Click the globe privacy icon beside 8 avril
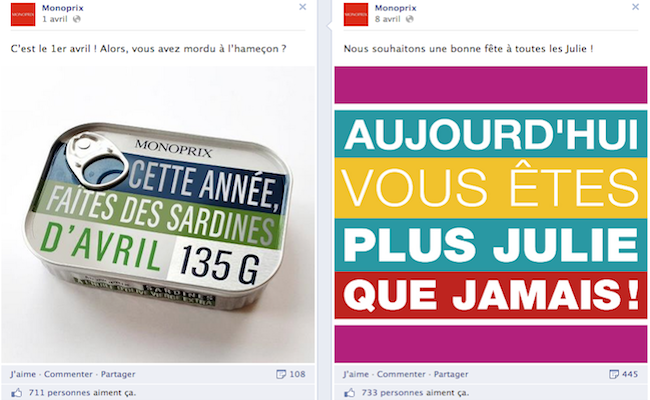The height and width of the screenshot is (400, 650). (x=410, y=19)
